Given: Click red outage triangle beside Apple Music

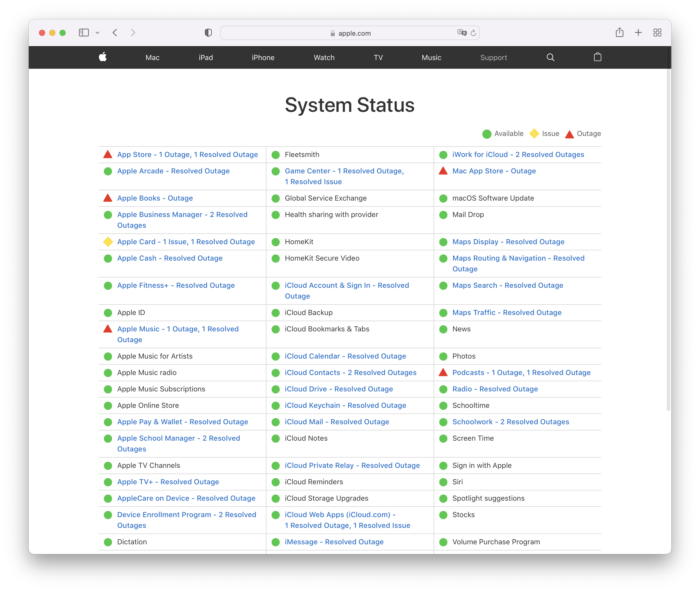Looking at the screenshot, I should [x=108, y=329].
